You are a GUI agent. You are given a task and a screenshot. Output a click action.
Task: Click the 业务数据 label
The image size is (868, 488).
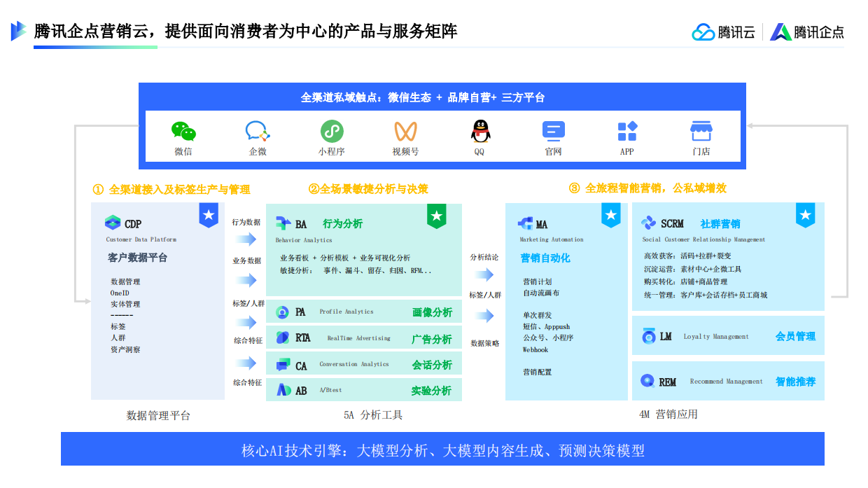coord(246,260)
